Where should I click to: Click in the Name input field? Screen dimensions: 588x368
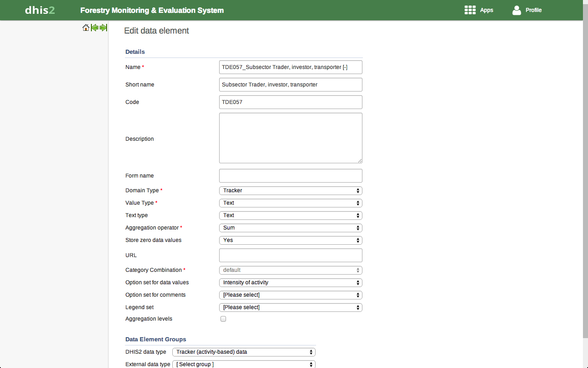290,67
